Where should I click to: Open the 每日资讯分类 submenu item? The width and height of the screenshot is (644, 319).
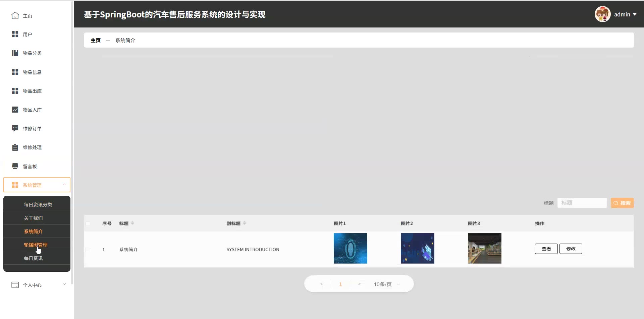(38, 205)
